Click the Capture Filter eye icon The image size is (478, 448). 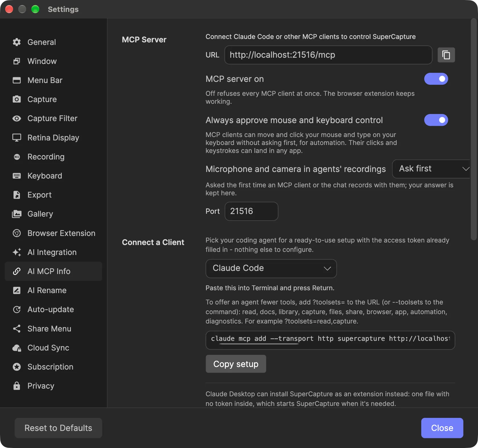tap(17, 118)
